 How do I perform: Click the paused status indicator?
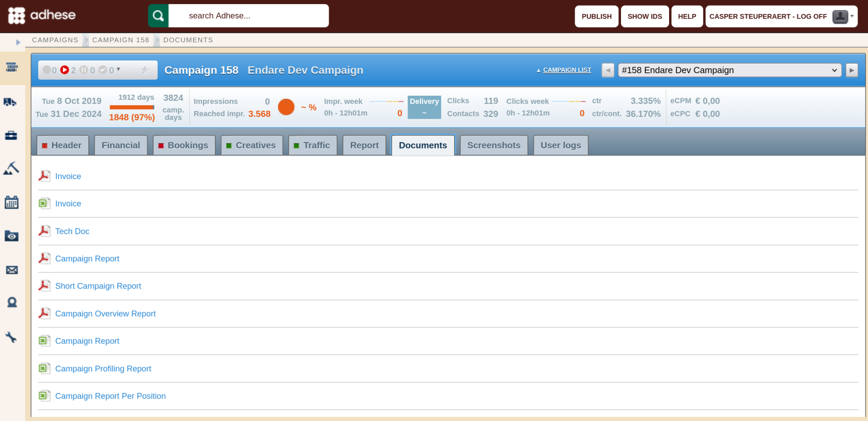83,70
